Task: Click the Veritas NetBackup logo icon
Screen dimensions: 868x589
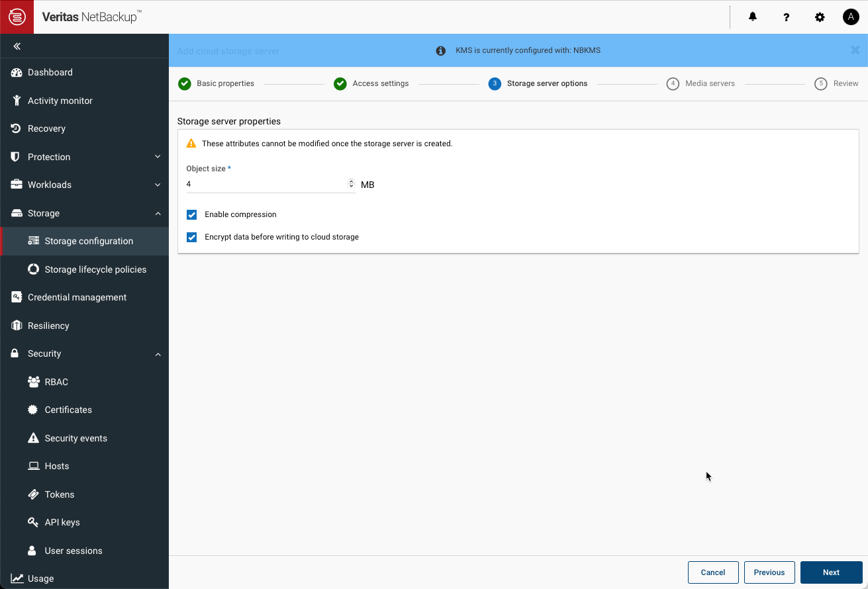Action: click(x=17, y=17)
